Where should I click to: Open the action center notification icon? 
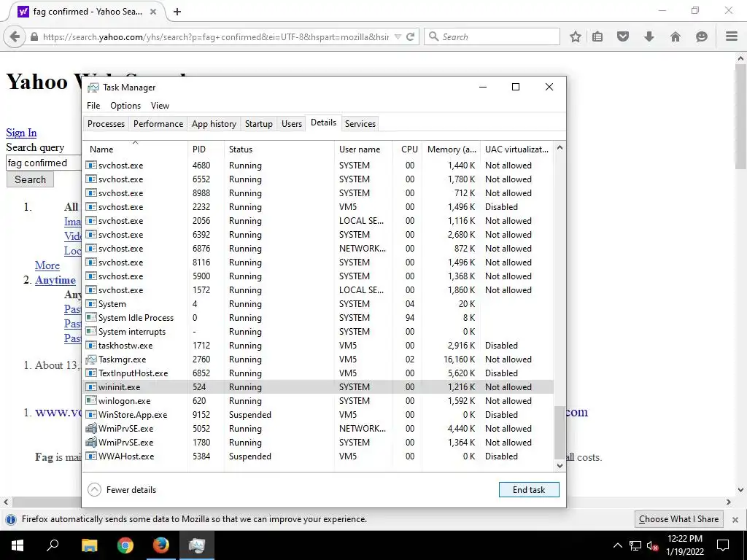723,545
